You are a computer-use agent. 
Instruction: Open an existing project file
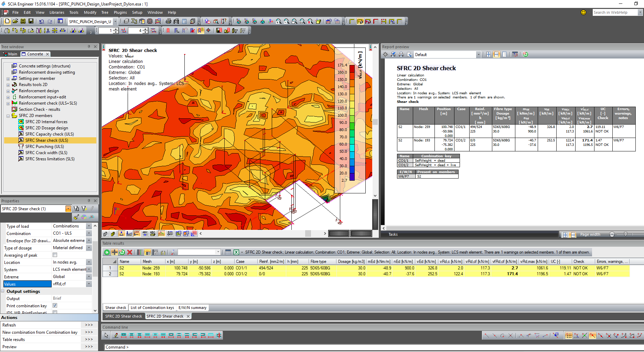[15, 21]
